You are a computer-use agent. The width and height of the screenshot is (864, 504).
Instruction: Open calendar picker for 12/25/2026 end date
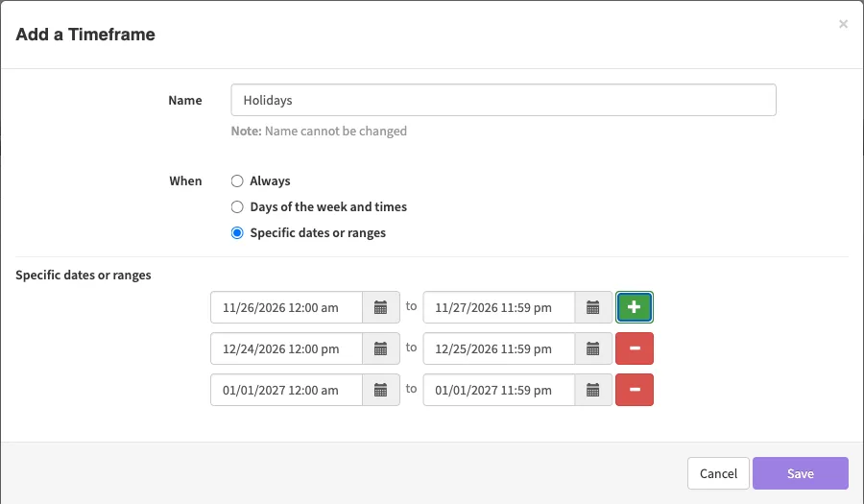pyautogui.click(x=593, y=348)
